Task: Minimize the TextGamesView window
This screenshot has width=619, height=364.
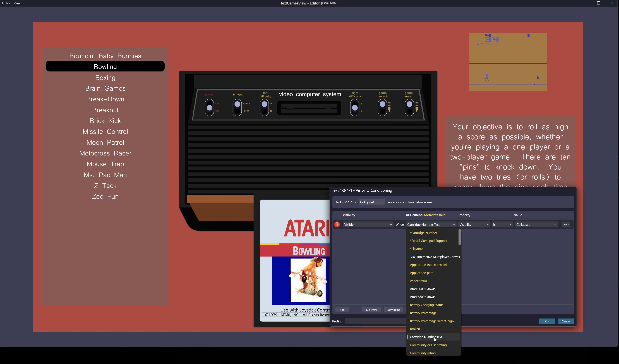Action: (586, 3)
